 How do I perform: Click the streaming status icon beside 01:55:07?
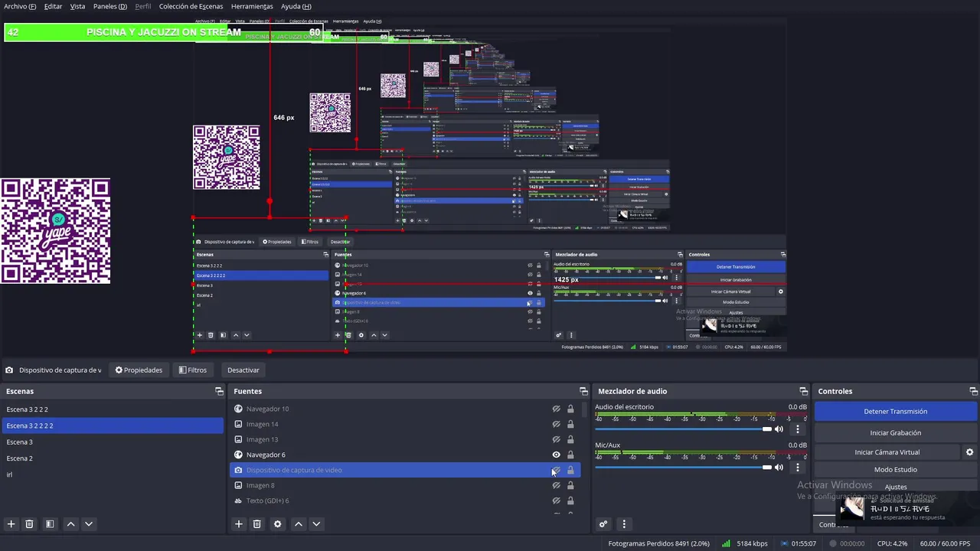(x=784, y=543)
